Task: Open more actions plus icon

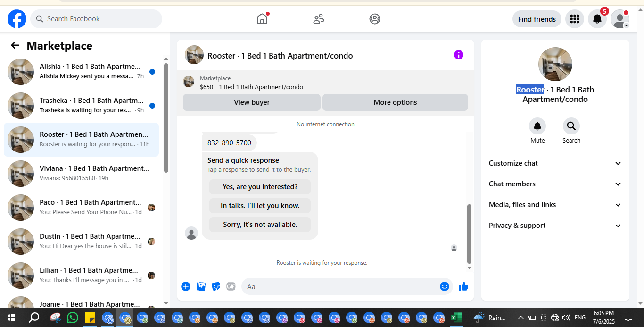Action: click(186, 286)
